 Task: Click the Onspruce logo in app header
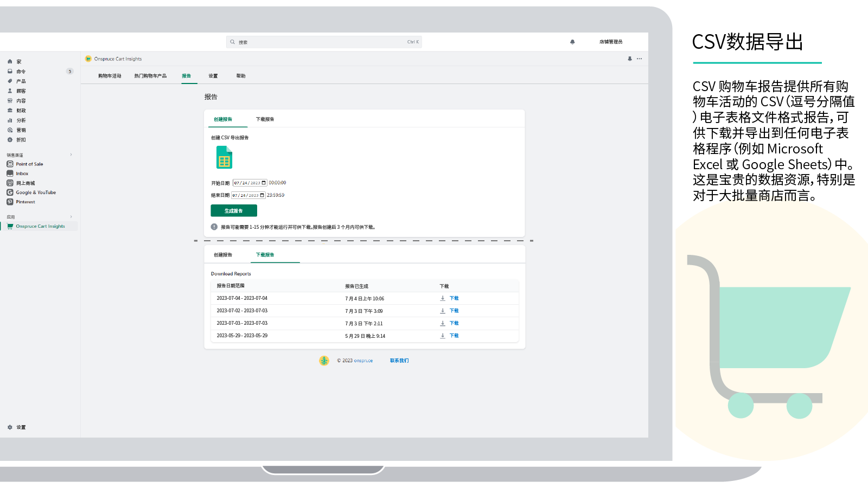(88, 59)
